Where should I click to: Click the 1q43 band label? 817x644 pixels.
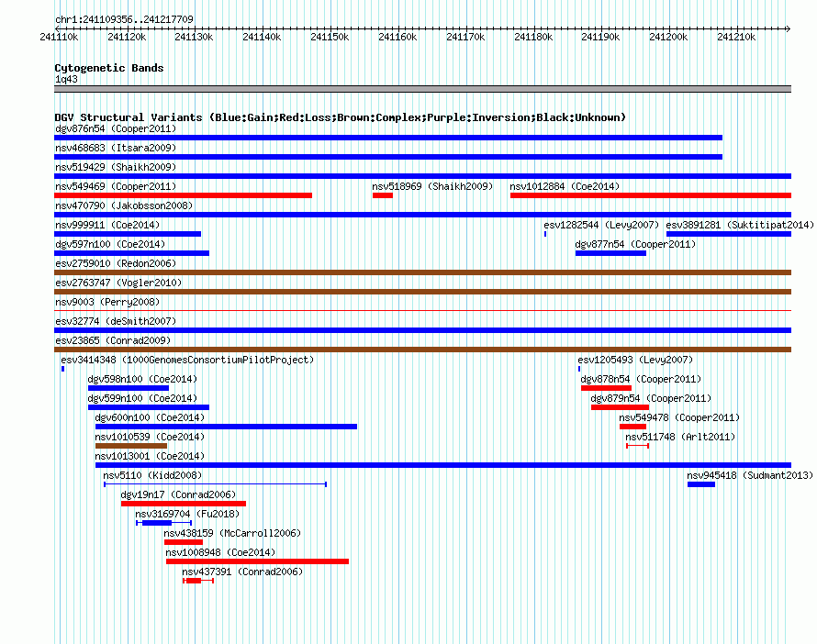tap(66, 79)
